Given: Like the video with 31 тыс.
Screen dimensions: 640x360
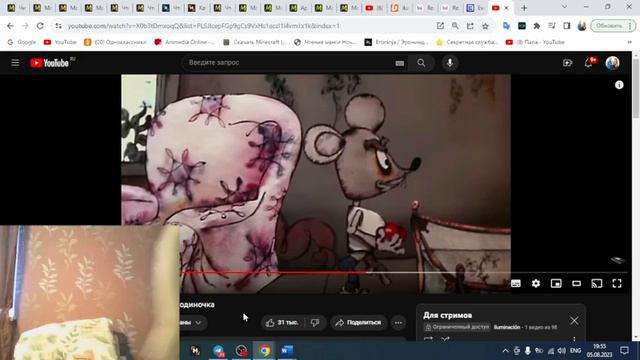Looking at the screenshot, I should click(x=282, y=322).
